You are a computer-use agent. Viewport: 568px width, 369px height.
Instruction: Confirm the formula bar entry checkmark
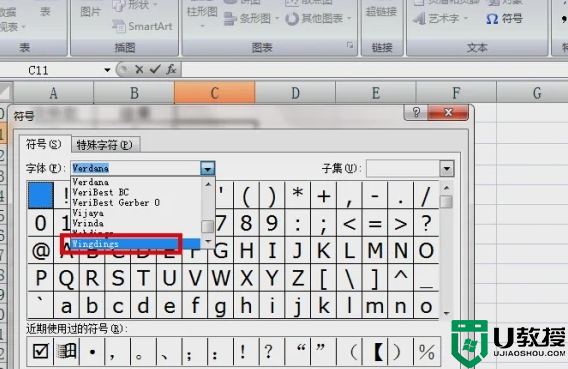coord(155,69)
